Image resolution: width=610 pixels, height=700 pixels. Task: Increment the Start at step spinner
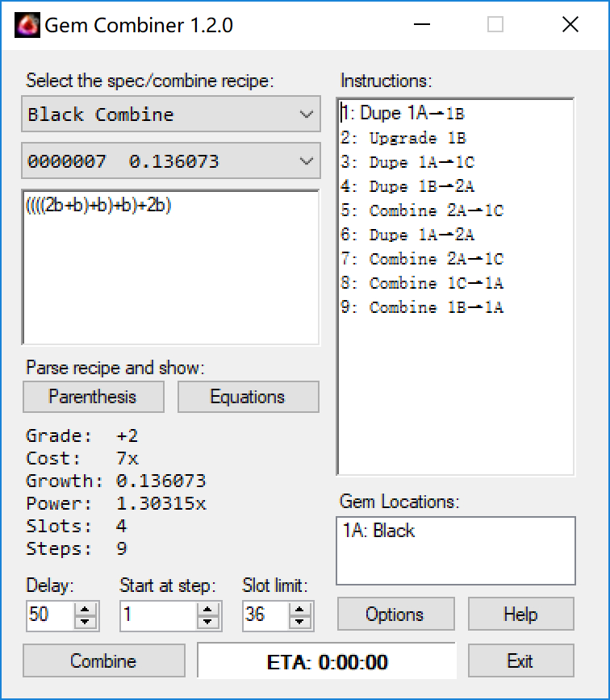click(x=208, y=609)
